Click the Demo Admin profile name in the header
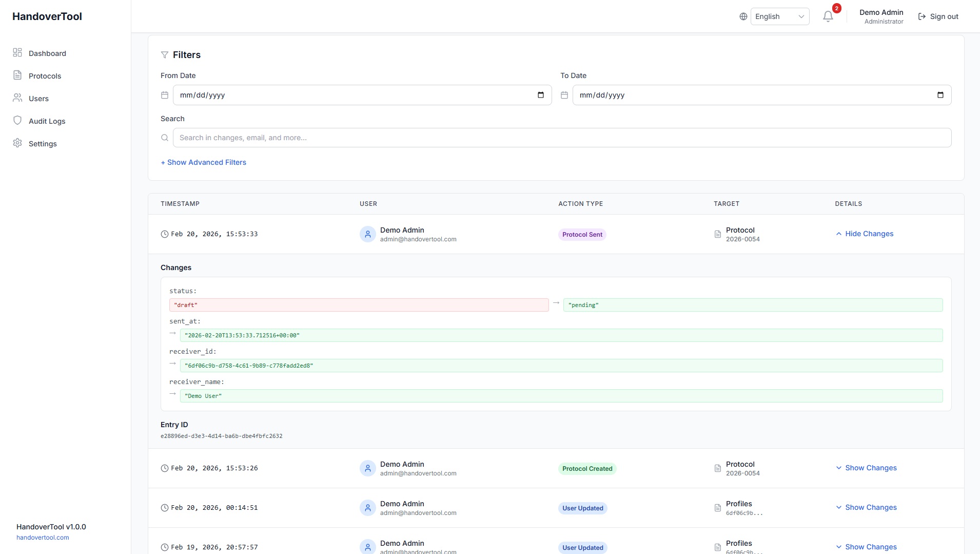This screenshot has width=980, height=554. [x=881, y=12]
